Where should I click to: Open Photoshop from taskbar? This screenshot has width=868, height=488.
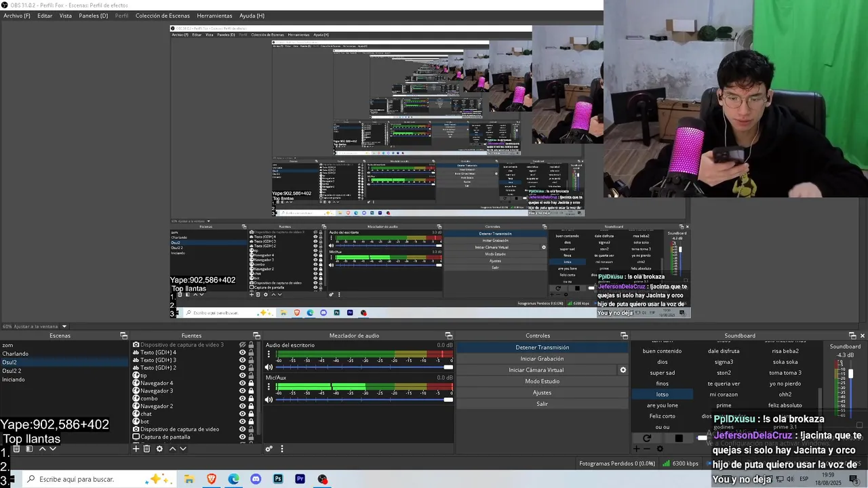click(x=278, y=479)
